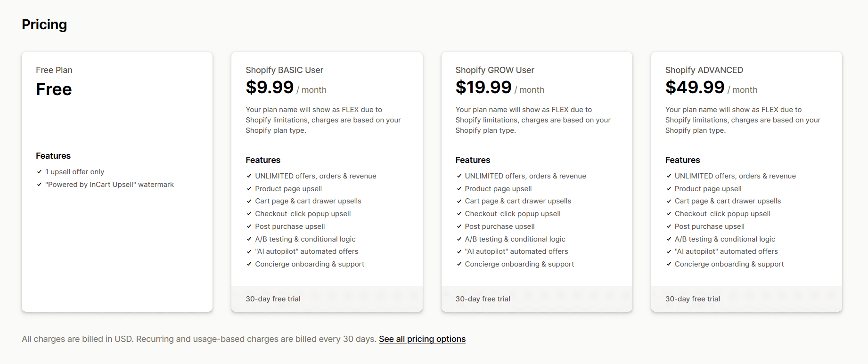The width and height of the screenshot is (868, 364).
Task: Open the See all pricing options link
Action: click(x=422, y=339)
